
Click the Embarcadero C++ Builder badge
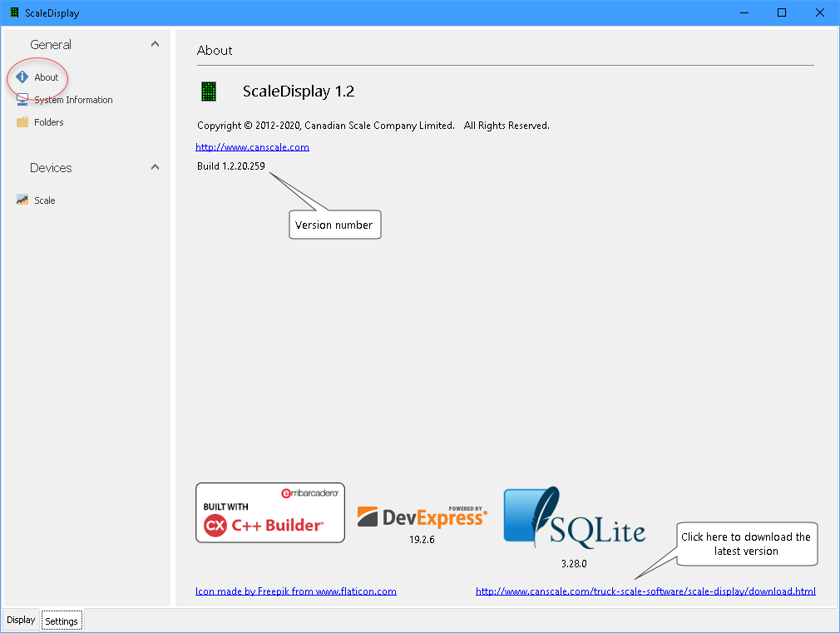point(270,512)
